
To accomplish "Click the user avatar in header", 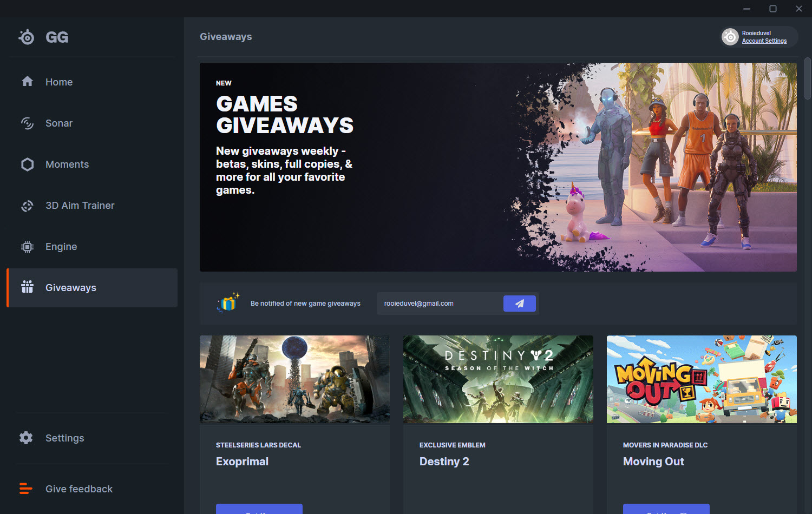I will click(x=730, y=37).
